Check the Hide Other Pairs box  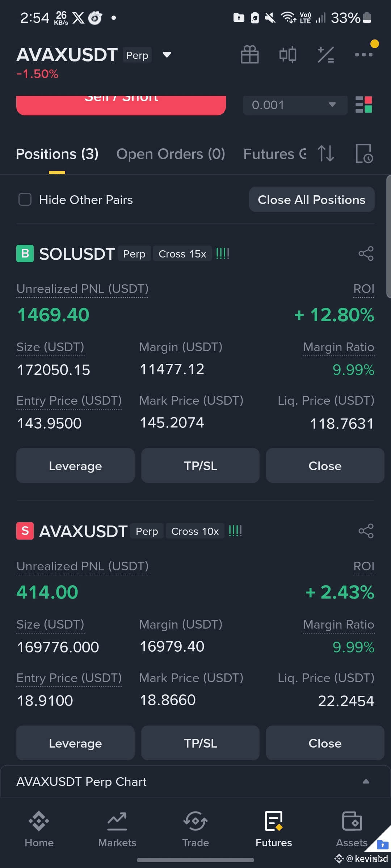(25, 199)
